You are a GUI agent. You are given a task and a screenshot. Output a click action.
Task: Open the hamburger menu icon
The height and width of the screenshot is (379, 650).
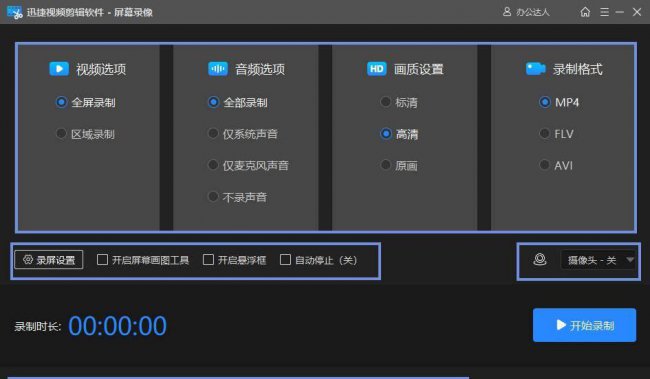pos(604,12)
